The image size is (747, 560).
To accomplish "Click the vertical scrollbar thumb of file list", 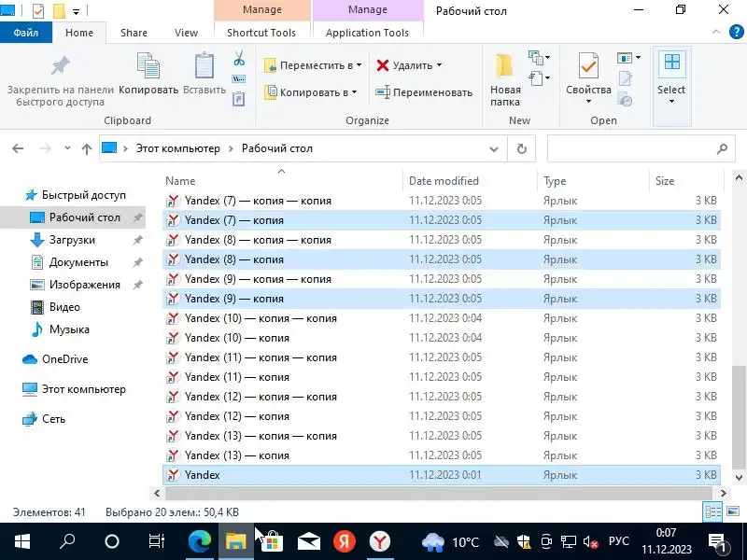I will tap(739, 416).
